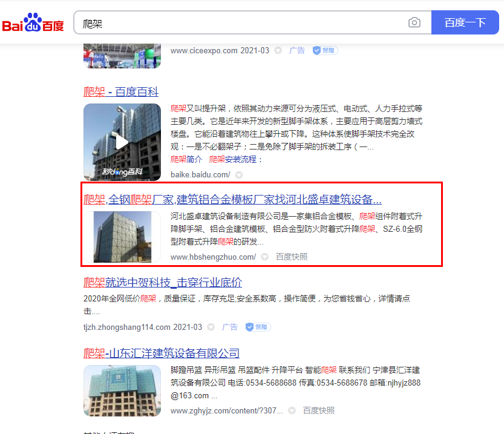The image size is (504, 434).
Task: View 百度快照 for hbshengzhuo.com result
Action: click(292, 257)
